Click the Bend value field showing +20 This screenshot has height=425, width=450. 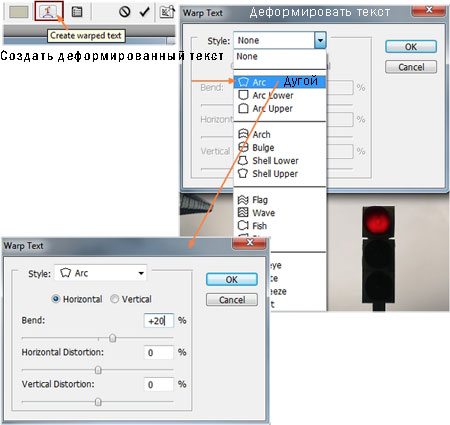click(159, 321)
